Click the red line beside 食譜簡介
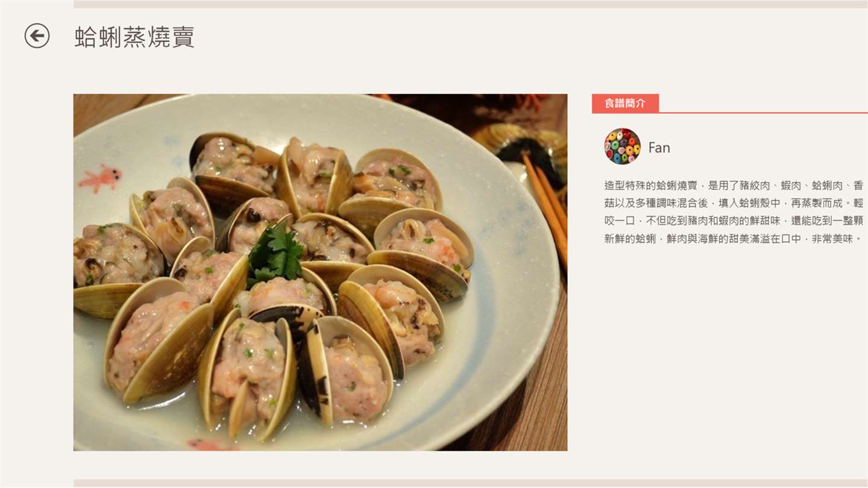 click(763, 112)
